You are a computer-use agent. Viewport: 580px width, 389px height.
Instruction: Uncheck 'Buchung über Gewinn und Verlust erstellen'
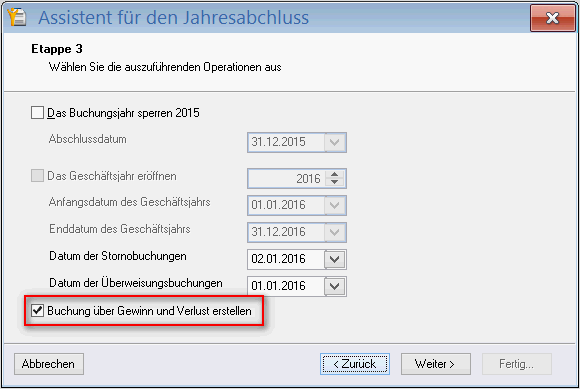tap(37, 311)
